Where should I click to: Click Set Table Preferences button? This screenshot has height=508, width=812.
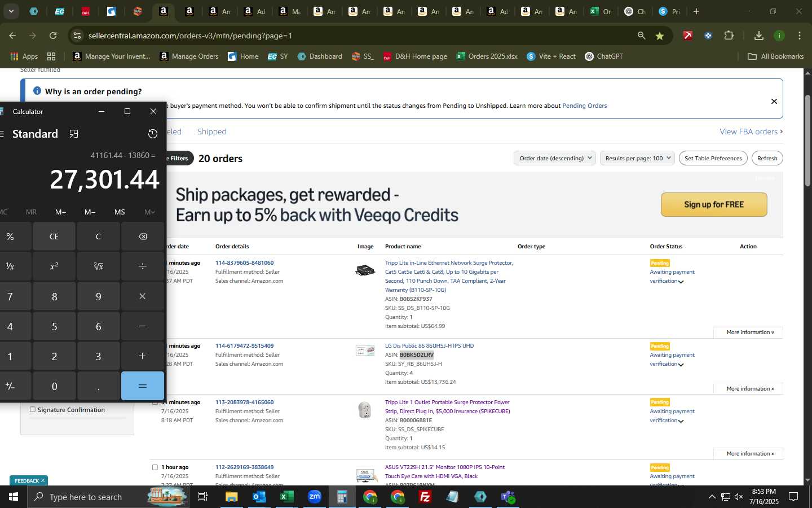click(713, 158)
